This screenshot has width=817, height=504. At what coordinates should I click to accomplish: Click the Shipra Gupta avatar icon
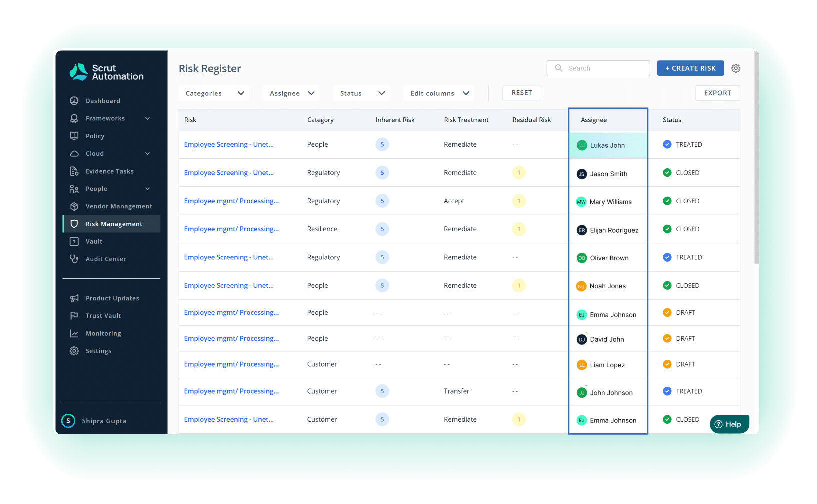tap(68, 421)
